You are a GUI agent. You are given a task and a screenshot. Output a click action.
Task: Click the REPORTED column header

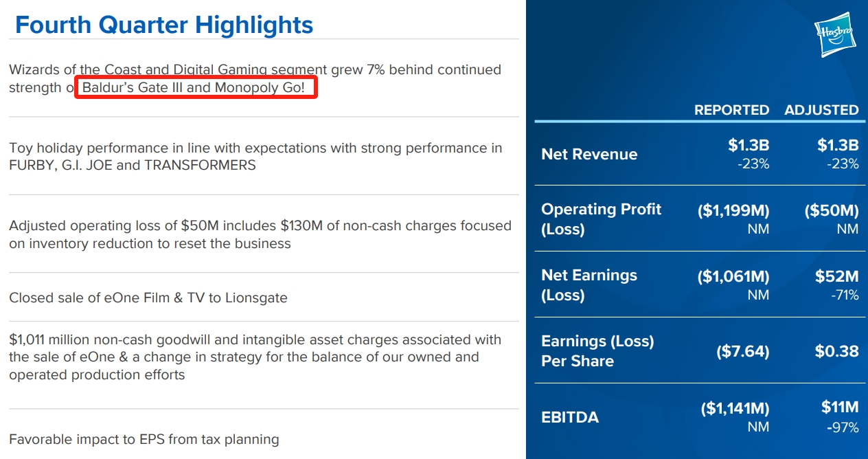tap(732, 110)
